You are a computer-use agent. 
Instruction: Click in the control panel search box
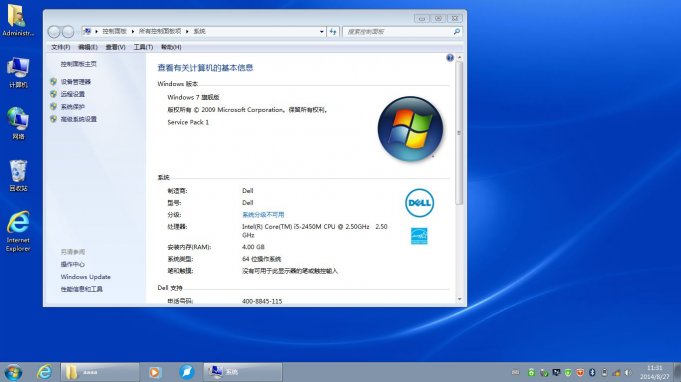[399, 32]
